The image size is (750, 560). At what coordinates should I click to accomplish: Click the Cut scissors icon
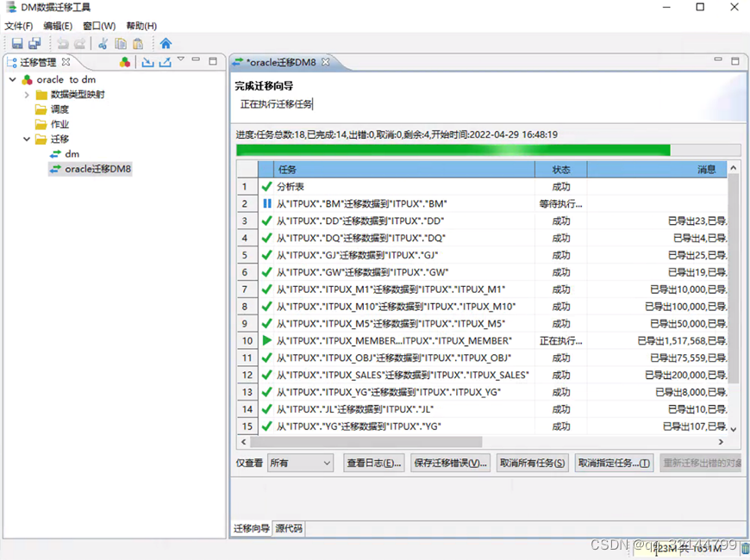click(x=103, y=43)
